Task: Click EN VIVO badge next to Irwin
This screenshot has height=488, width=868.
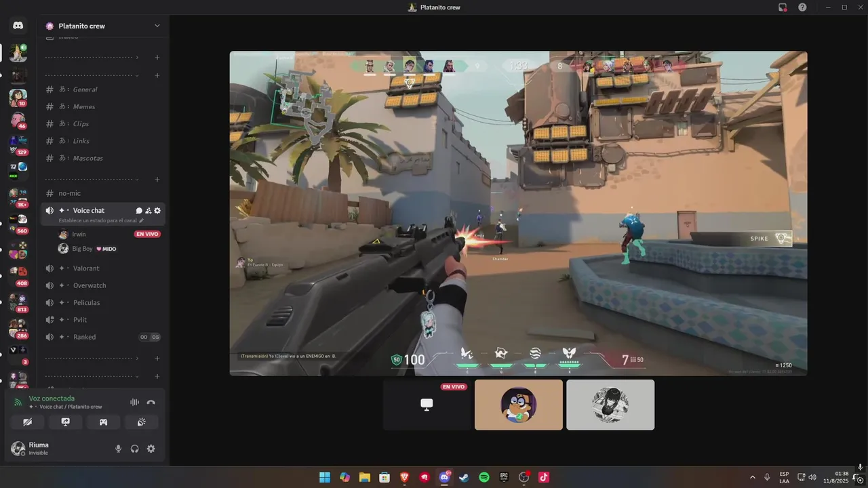Action: click(x=147, y=234)
